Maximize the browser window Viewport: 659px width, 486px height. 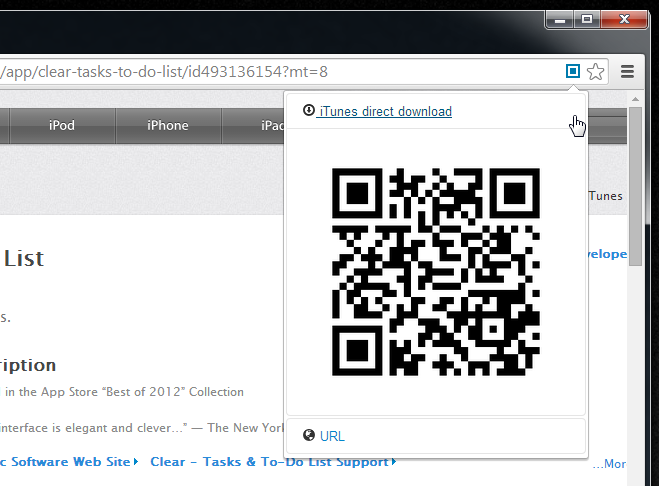coord(587,19)
